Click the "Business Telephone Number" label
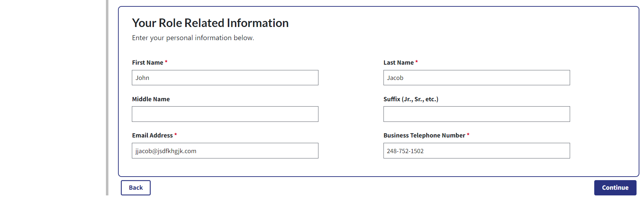This screenshot has width=644, height=205. pyautogui.click(x=424, y=135)
